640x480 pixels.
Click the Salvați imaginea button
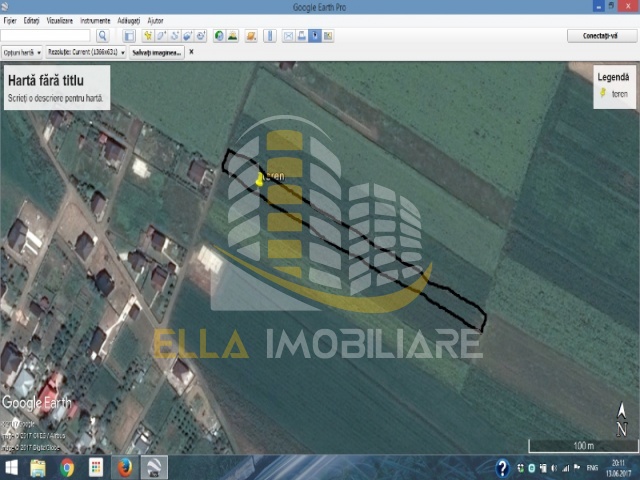pos(157,52)
